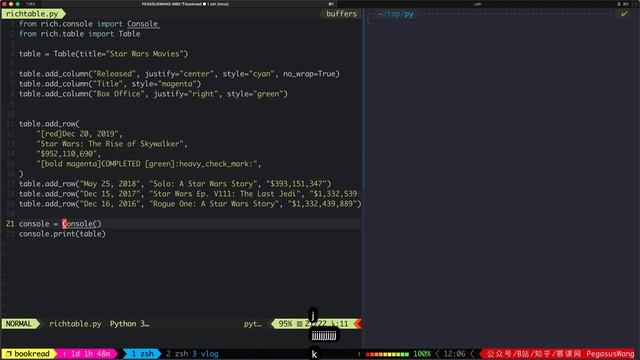This screenshot has height=360, width=640.
Task: Click the highlighted Console() call
Action: point(82,224)
